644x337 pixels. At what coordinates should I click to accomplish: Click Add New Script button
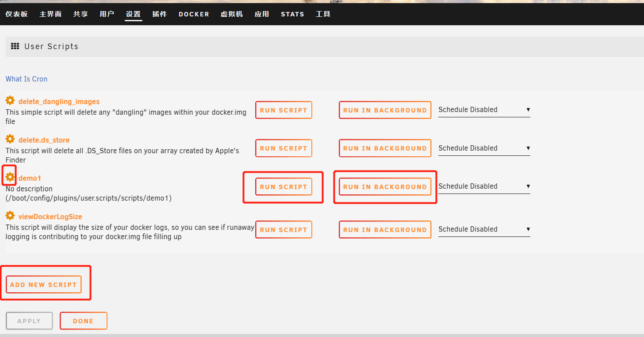[x=43, y=285]
